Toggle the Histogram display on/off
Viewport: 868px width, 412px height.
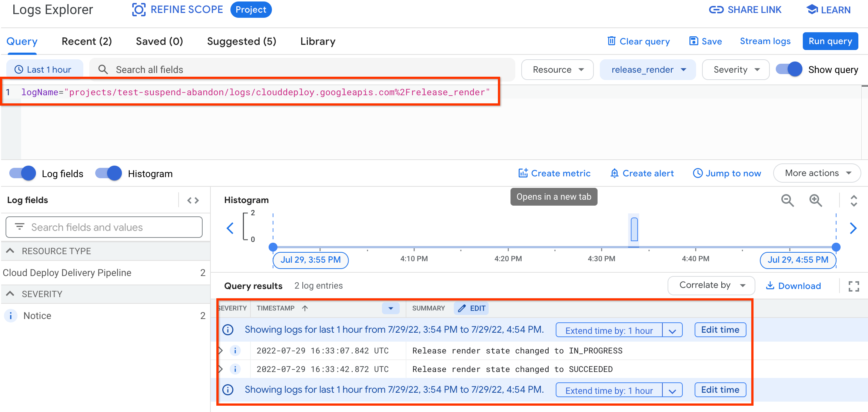click(x=109, y=173)
